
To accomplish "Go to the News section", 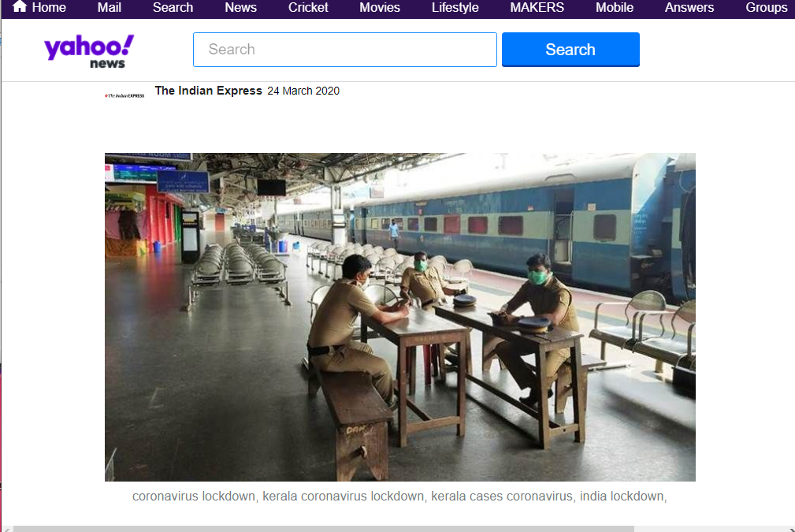I will pyautogui.click(x=240, y=8).
